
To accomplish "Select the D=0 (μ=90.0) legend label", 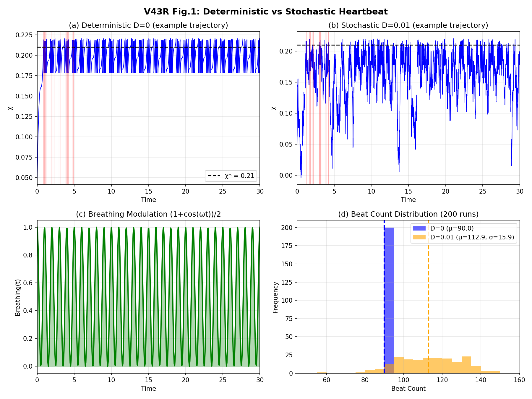I will click(x=452, y=228).
